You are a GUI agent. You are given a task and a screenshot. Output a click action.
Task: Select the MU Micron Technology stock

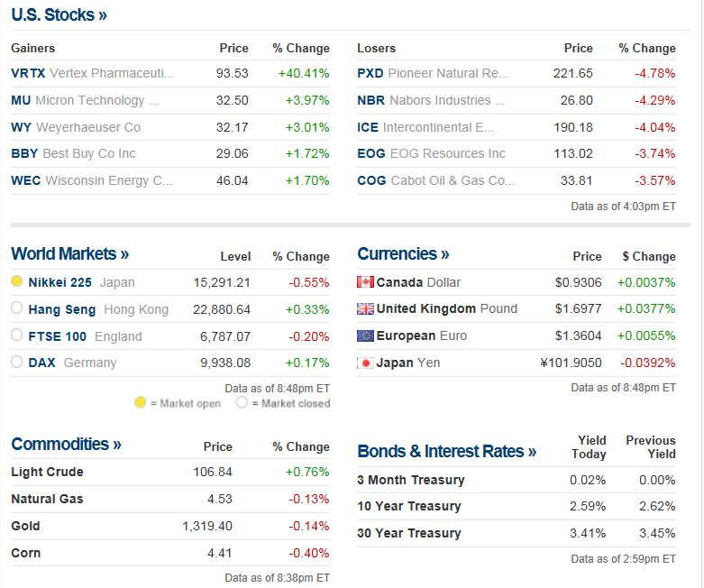coord(84,100)
